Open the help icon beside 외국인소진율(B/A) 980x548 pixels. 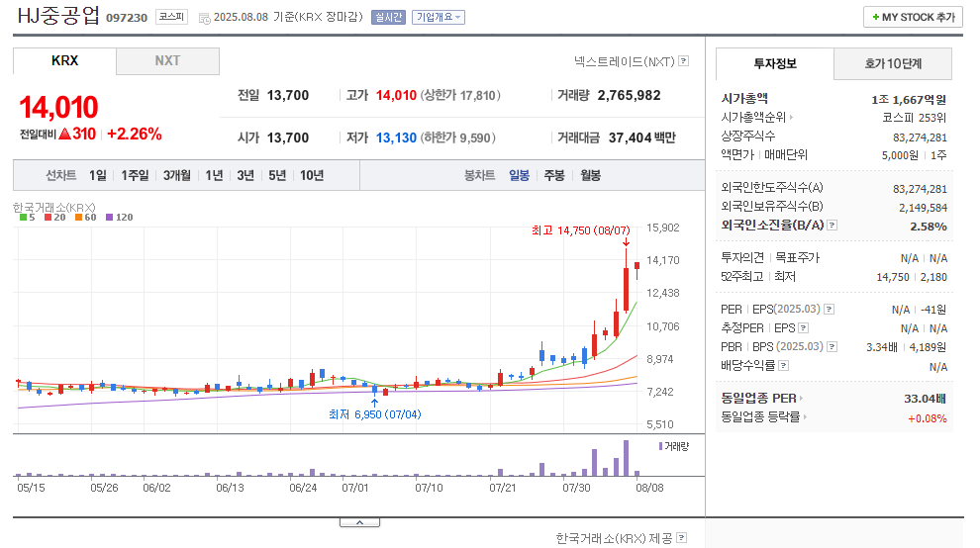[x=833, y=226]
